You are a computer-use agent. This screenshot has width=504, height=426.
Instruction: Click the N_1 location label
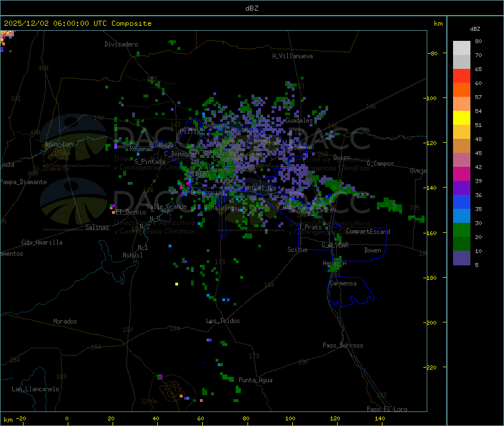(x=143, y=247)
